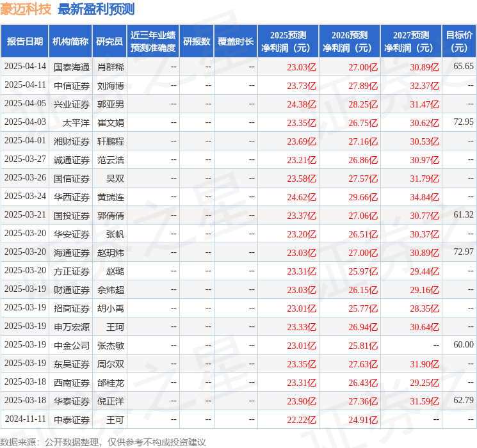Click the 研究员 column header
The image size is (477, 448).
[109, 41]
